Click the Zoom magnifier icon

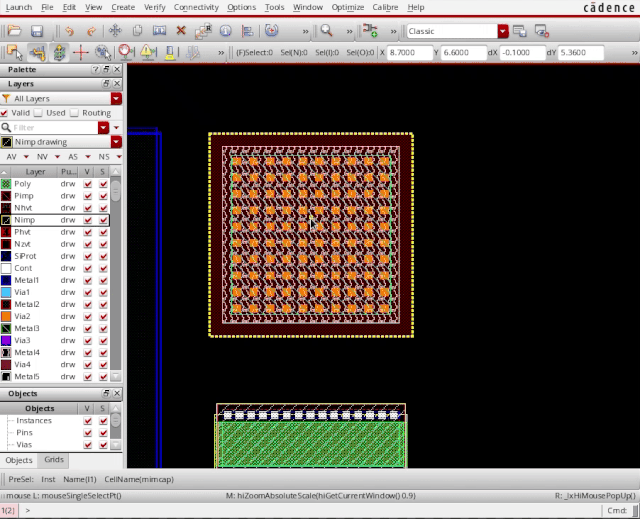pos(325,31)
